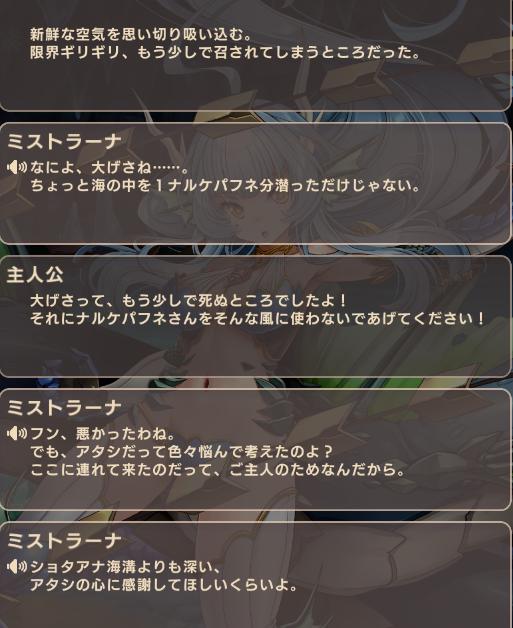Click second ミストラーナ speaker name label
Screen dimensions: 513x628
pos(64,408)
